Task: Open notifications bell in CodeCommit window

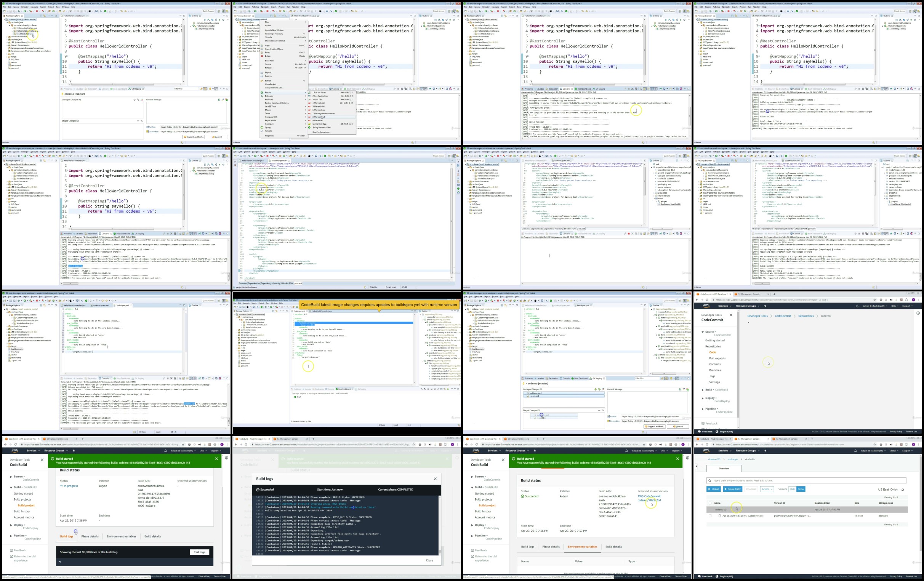Action: coord(857,306)
